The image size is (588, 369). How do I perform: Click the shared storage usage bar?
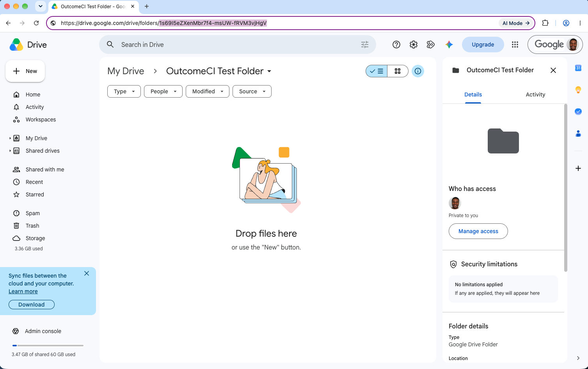[x=48, y=346]
